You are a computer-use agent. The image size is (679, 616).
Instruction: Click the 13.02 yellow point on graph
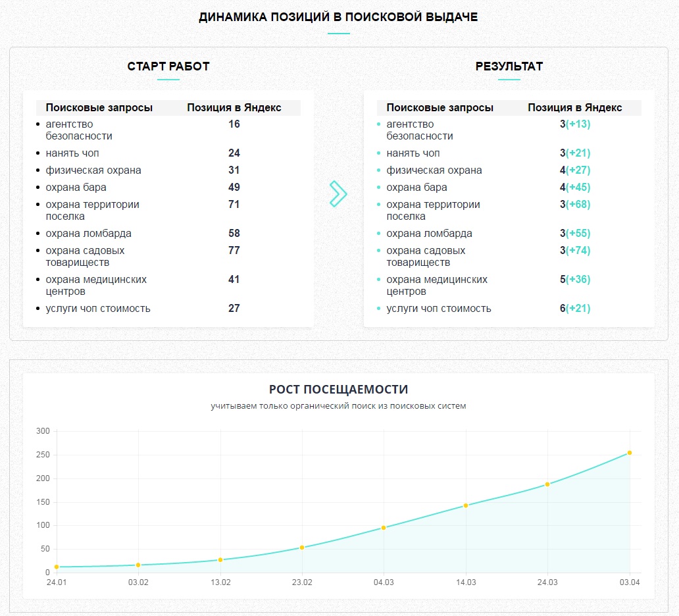[220, 559]
